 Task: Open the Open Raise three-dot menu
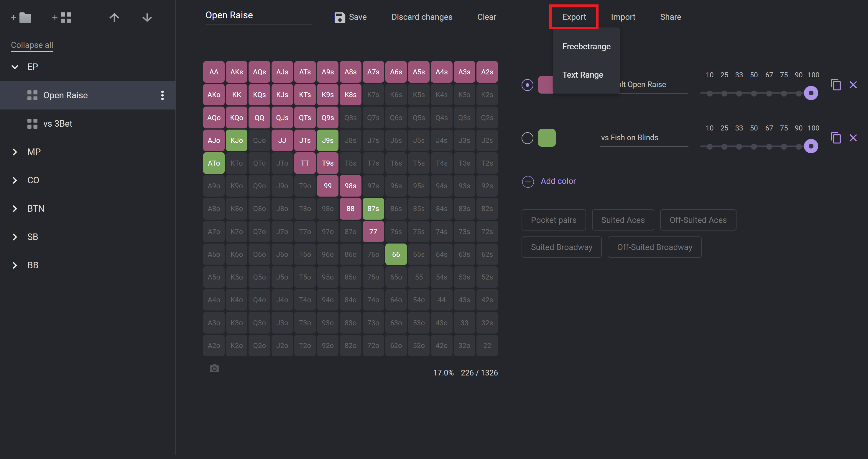[x=162, y=95]
